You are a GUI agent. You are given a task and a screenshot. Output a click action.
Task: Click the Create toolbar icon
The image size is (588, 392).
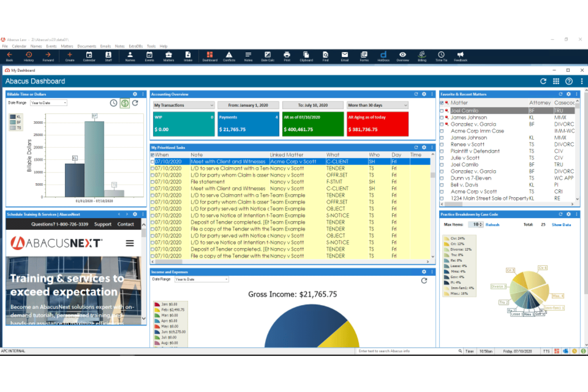[70, 56]
